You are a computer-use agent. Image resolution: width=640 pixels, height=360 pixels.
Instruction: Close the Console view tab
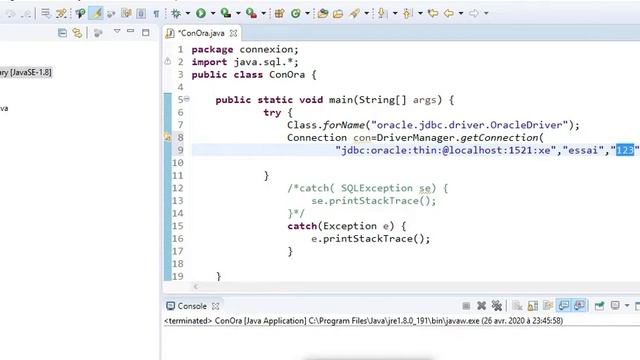click(216, 306)
